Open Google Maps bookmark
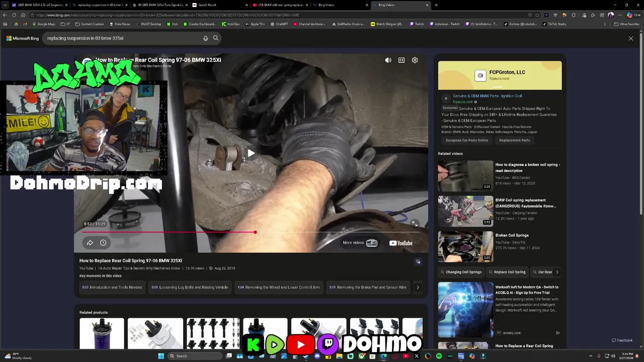The height and width of the screenshot is (362, 644). tap(44, 24)
